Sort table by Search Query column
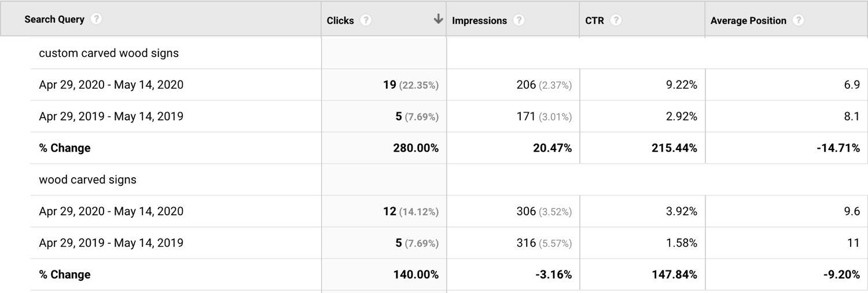Viewport: 868px width, 293px height. 54,20
